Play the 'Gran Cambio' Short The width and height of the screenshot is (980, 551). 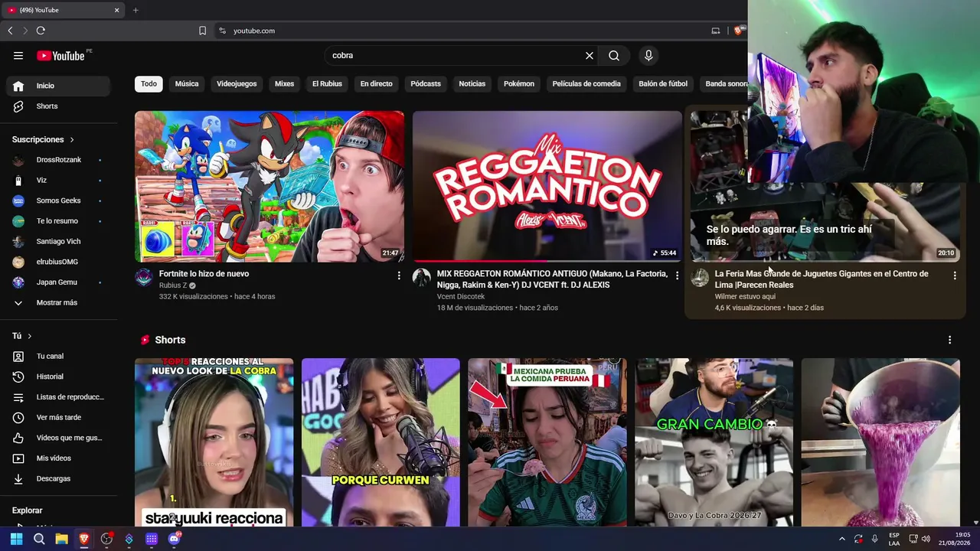(714, 442)
